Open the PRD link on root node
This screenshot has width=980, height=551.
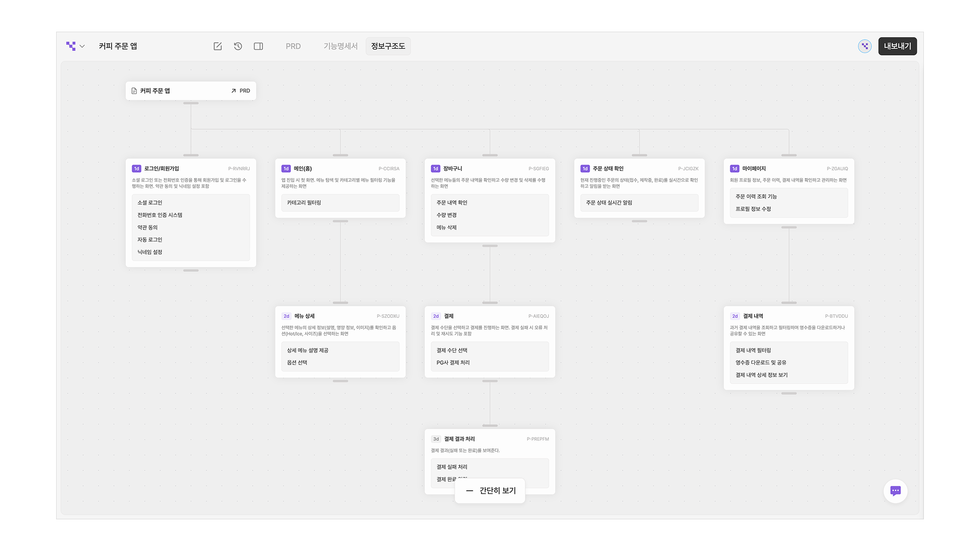[x=240, y=91]
